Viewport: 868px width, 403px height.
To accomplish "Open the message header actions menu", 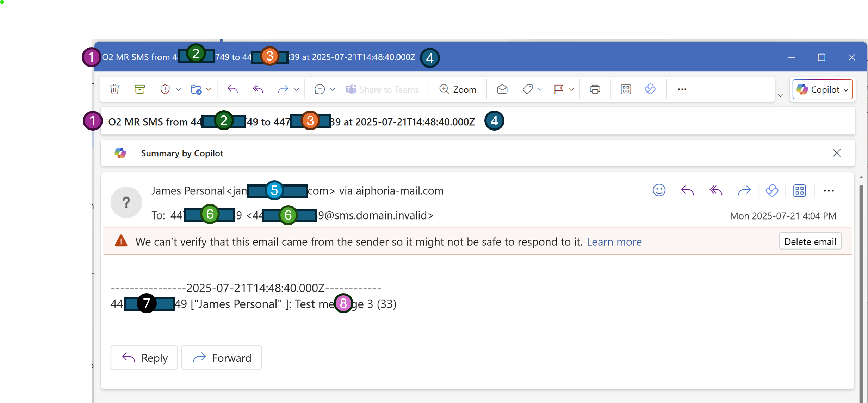I will click(829, 190).
